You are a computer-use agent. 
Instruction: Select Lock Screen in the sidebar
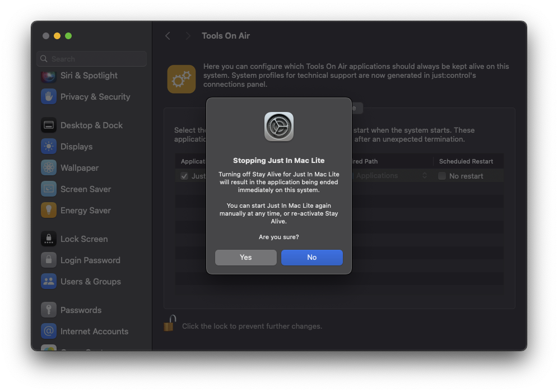click(x=84, y=239)
